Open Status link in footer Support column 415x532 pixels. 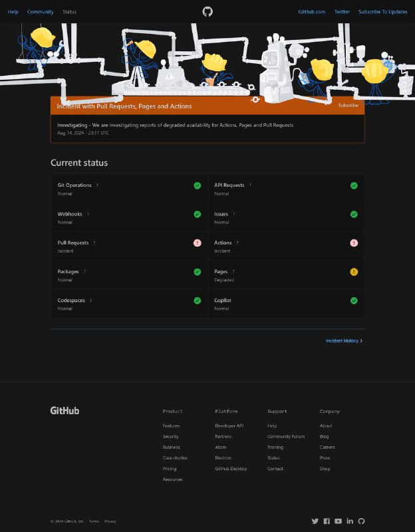point(273,458)
